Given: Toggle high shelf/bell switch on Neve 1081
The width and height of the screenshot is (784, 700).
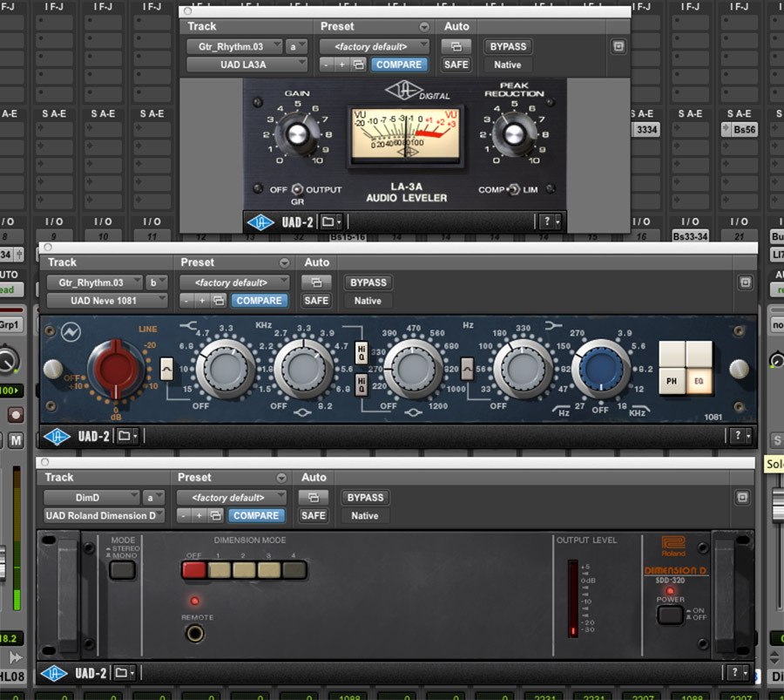Looking at the screenshot, I should tap(166, 370).
